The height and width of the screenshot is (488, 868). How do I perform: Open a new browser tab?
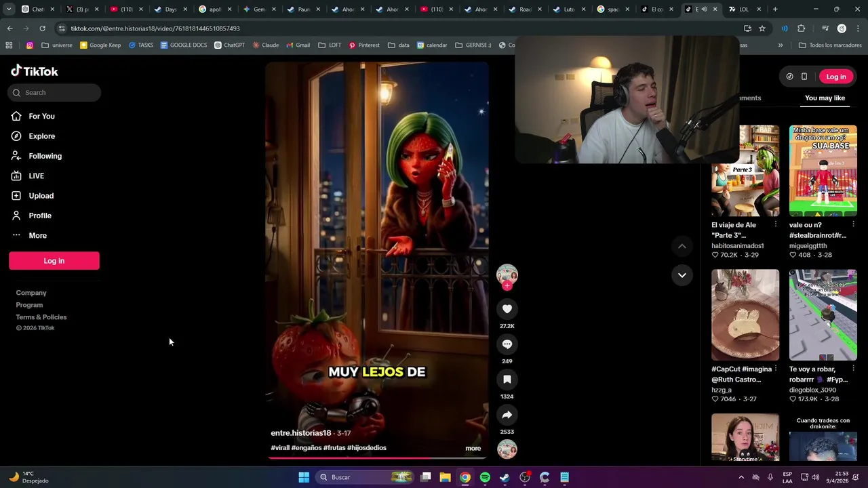click(775, 9)
